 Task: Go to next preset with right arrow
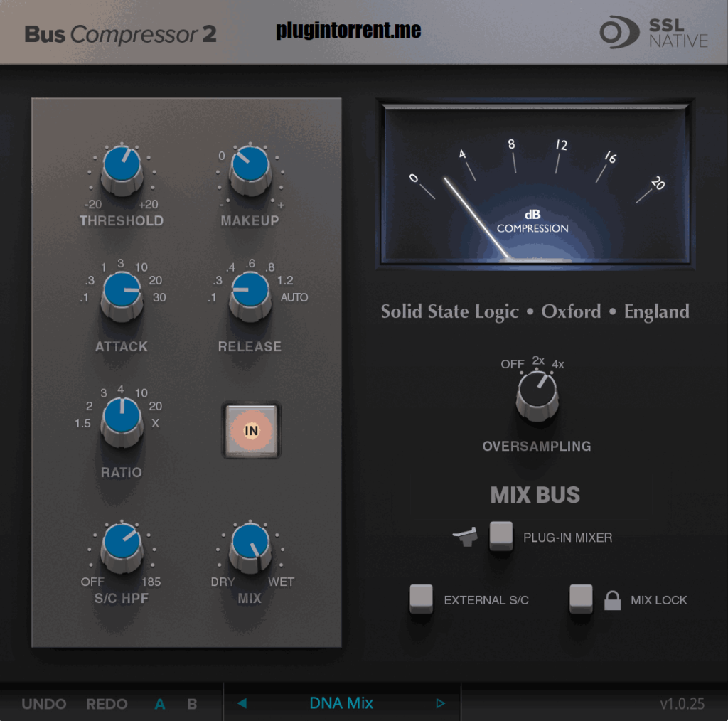[440, 703]
